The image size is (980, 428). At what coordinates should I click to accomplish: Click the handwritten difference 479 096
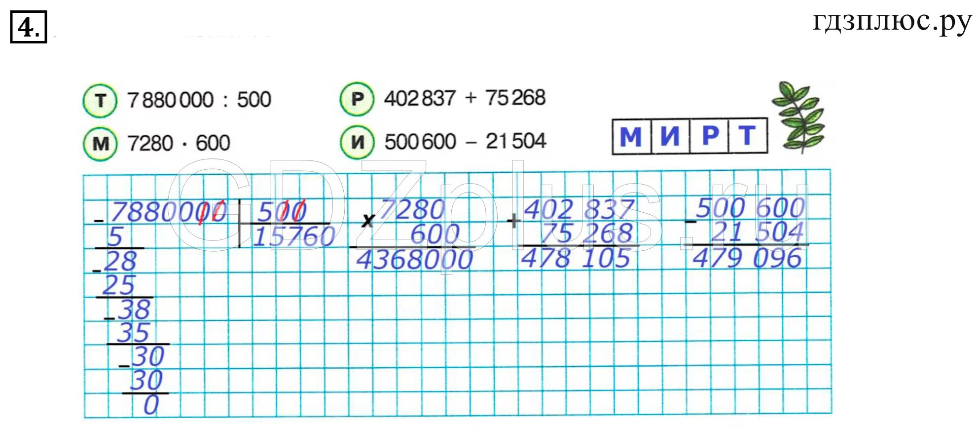pyautogui.click(x=747, y=258)
